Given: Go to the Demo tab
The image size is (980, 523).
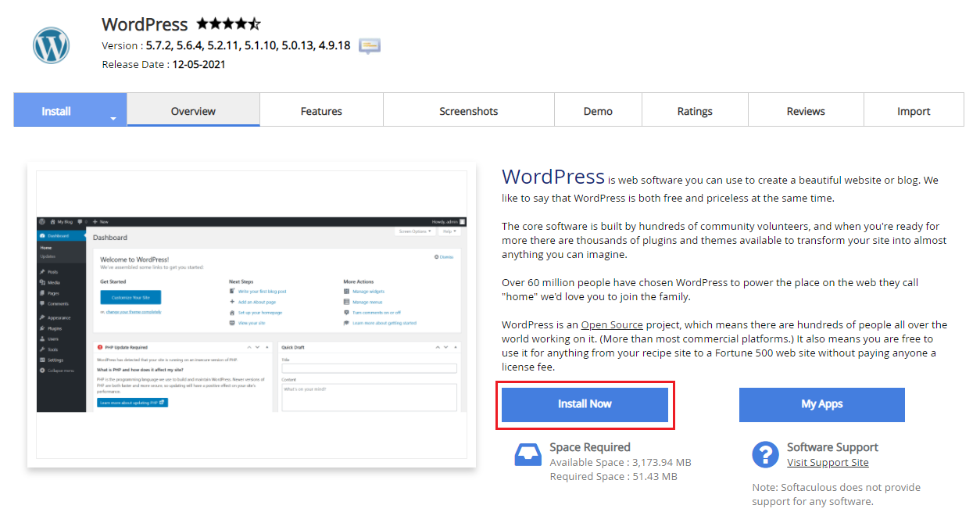Looking at the screenshot, I should pyautogui.click(x=598, y=111).
